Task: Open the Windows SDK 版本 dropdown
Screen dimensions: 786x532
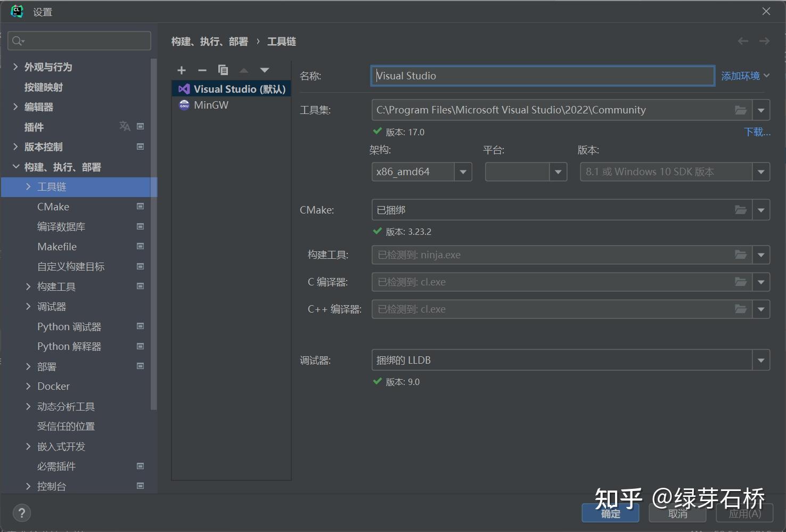Action: coord(760,171)
